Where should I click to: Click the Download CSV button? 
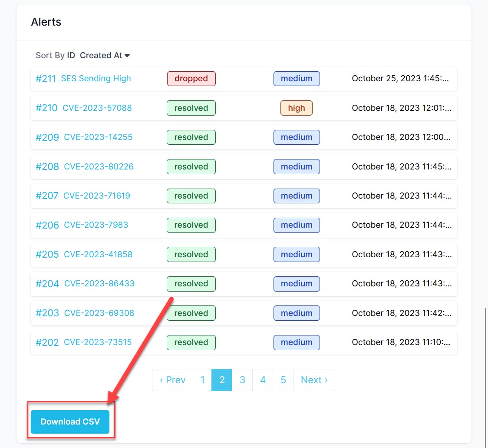tap(70, 421)
